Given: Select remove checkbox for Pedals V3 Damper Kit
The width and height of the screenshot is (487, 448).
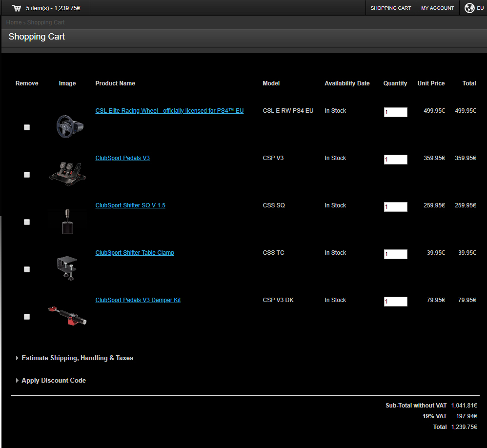Looking at the screenshot, I should click(x=27, y=317).
